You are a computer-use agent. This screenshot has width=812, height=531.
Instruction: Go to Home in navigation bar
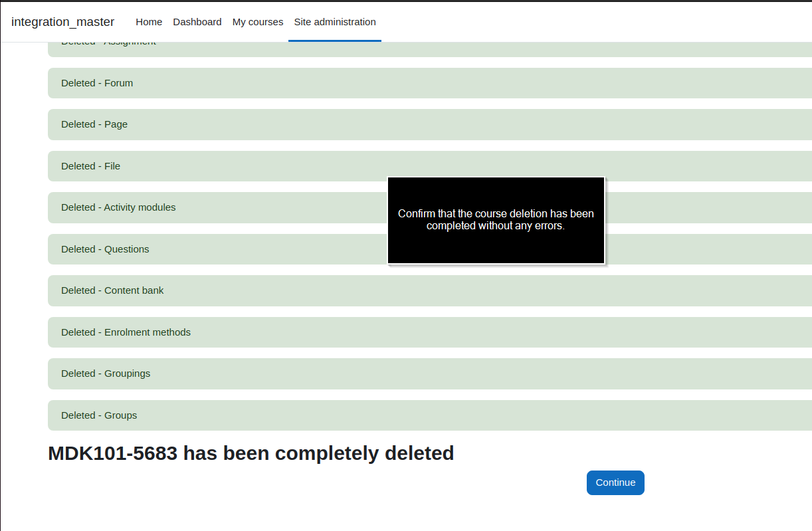point(149,22)
